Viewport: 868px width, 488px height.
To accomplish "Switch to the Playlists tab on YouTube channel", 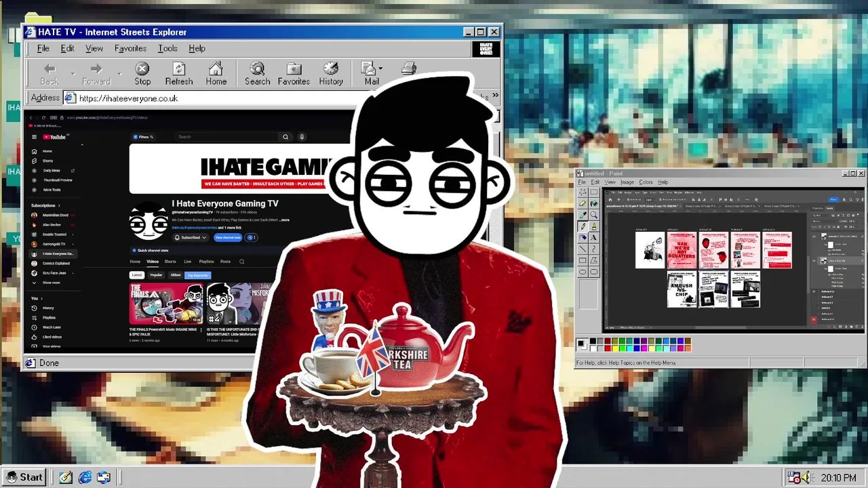I will pyautogui.click(x=206, y=262).
